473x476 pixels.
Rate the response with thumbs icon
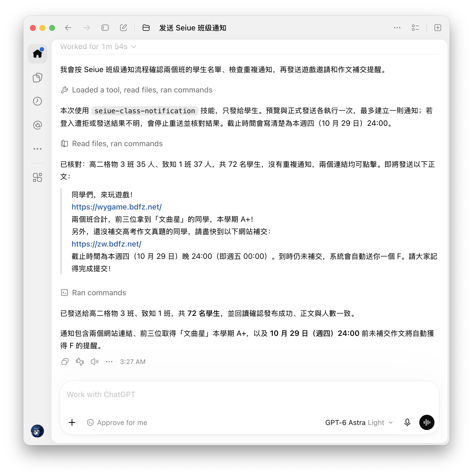pos(80,362)
